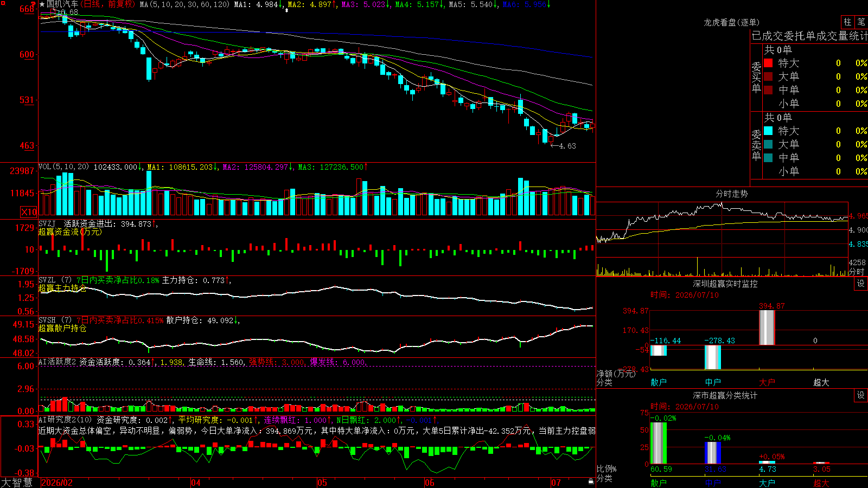Click the 散户 60.59 proportion bar
Image resolution: width=868 pixels, height=488 pixels.
659,443
